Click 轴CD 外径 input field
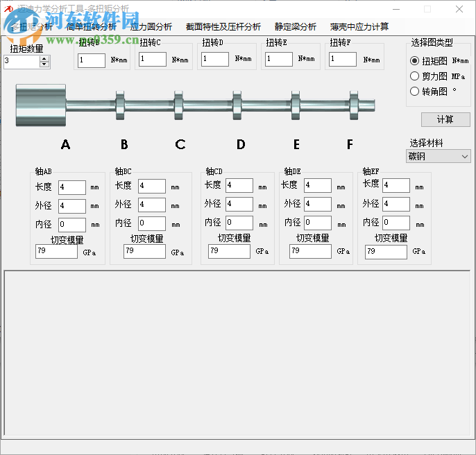 point(239,205)
